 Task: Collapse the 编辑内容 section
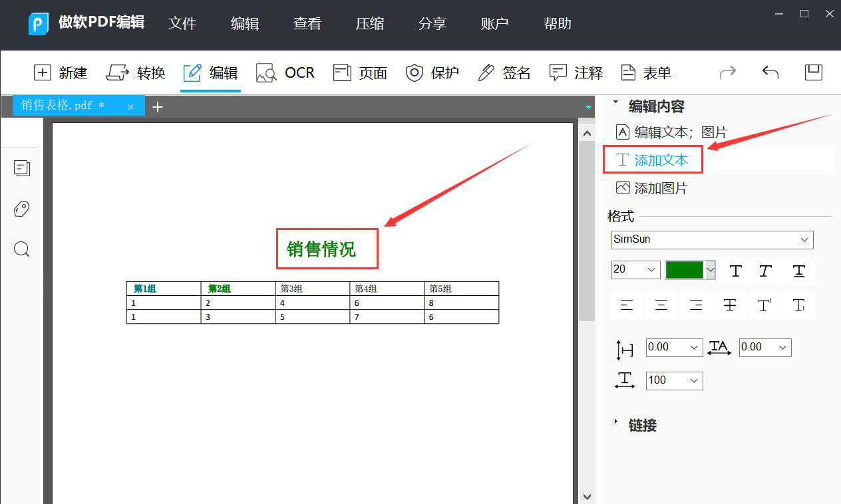pos(615,103)
